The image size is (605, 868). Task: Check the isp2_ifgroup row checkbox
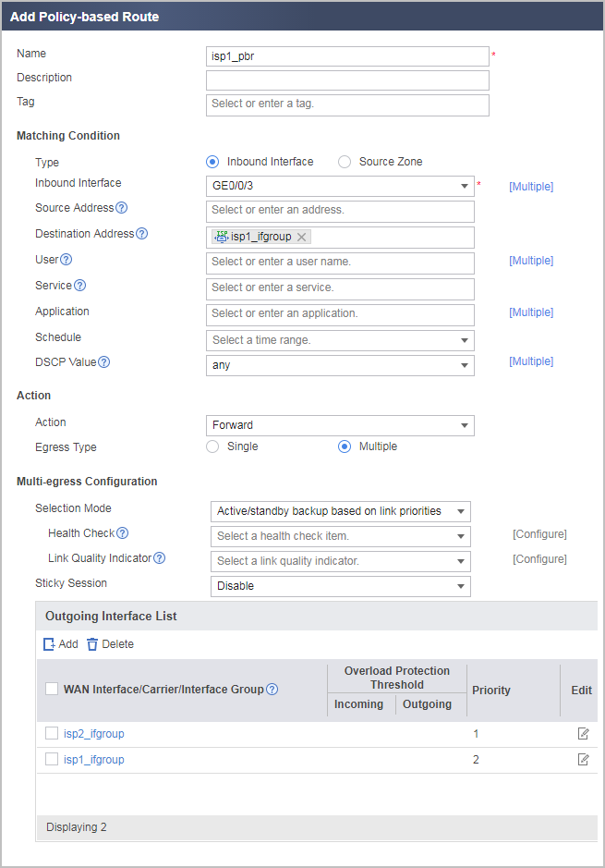(52, 733)
